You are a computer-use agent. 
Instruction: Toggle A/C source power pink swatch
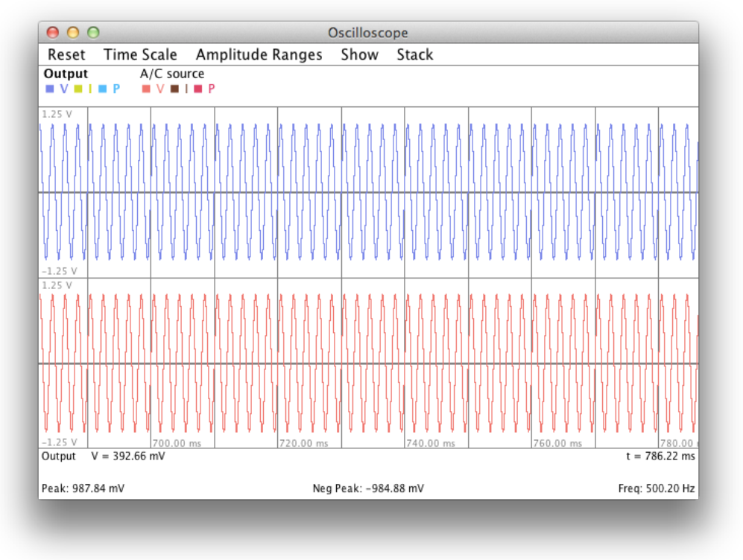tap(198, 89)
